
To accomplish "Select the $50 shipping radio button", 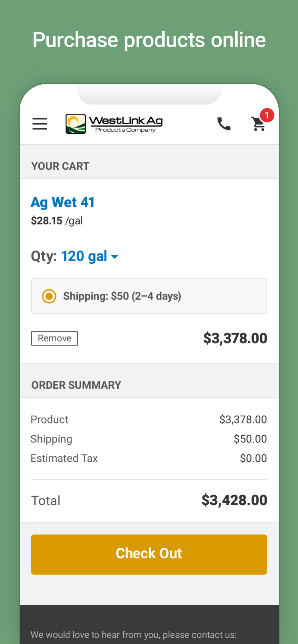I will tap(49, 296).
